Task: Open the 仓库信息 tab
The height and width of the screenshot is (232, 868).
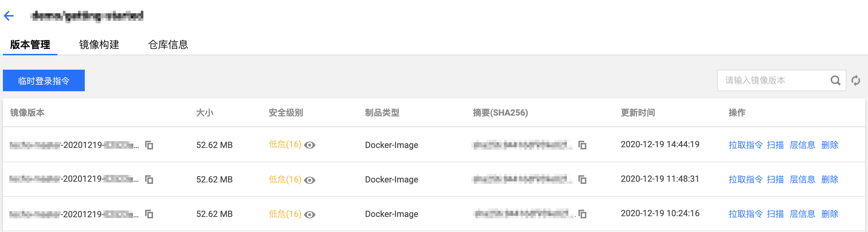Action: [168, 45]
